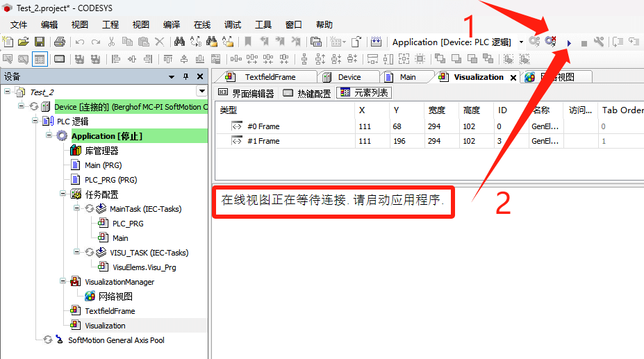This screenshot has width=644, height=359.
Task: Click the Print icon in the toolbar
Action: click(60, 42)
